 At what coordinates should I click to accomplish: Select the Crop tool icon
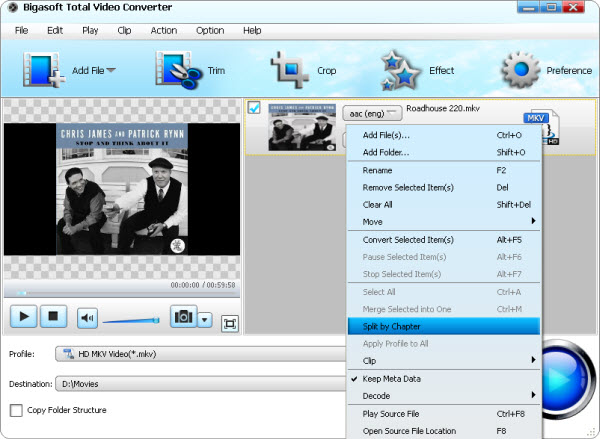click(x=289, y=70)
